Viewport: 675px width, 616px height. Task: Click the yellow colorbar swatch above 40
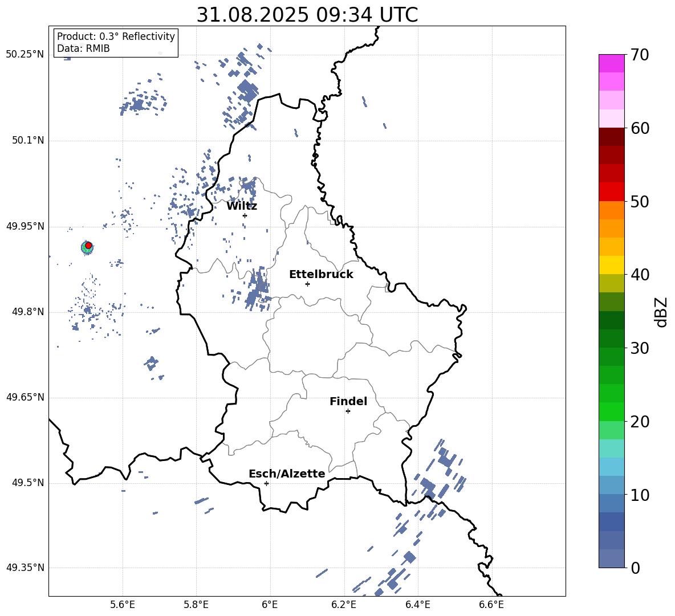point(611,266)
